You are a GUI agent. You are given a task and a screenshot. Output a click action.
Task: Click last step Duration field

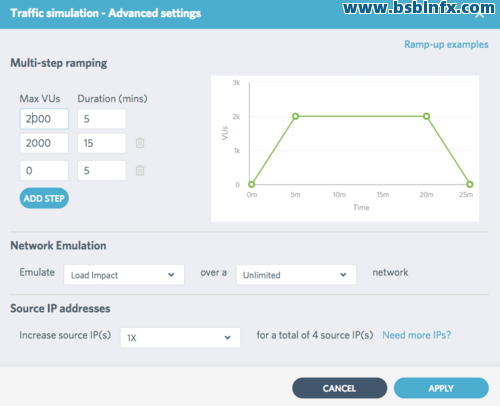click(102, 171)
